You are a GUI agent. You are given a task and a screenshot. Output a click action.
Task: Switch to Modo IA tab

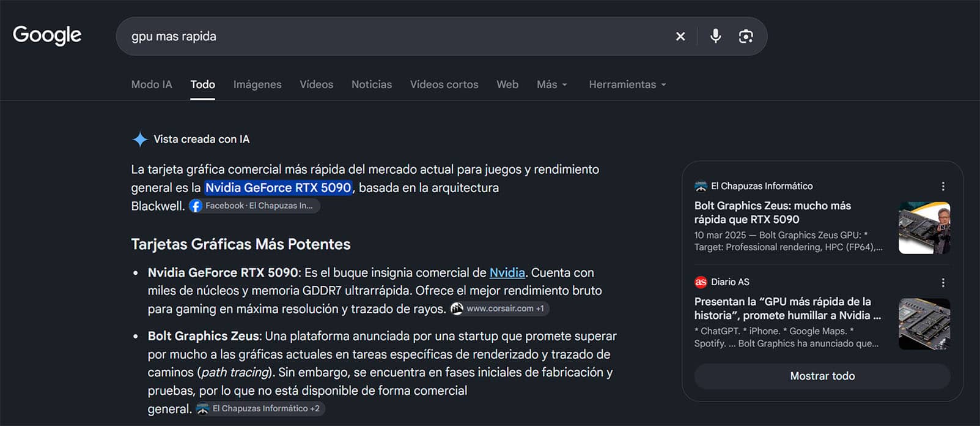point(152,84)
